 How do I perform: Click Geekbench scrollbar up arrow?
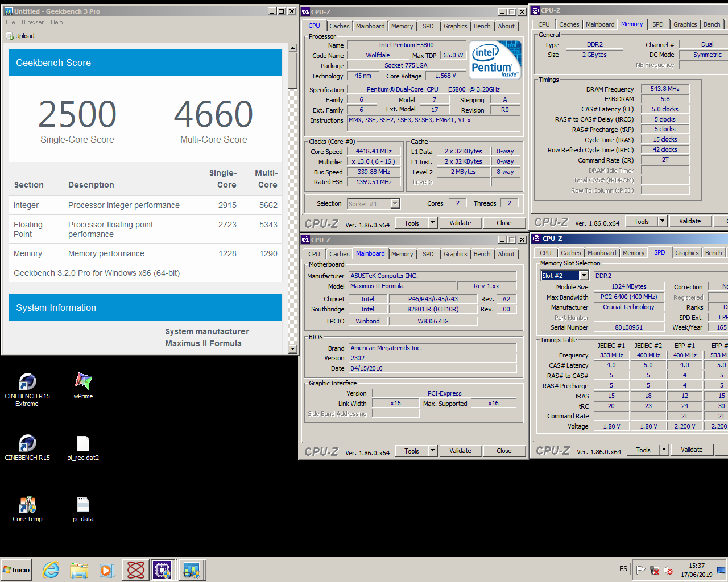point(293,48)
